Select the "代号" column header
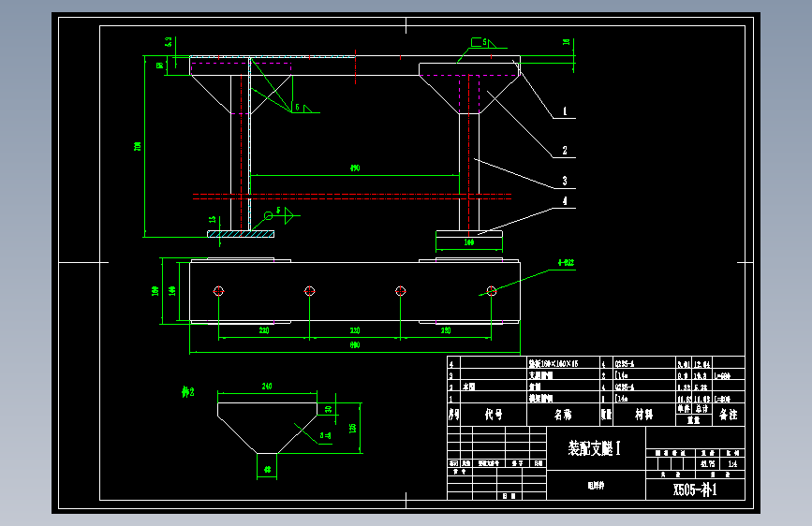The width and height of the screenshot is (812, 526). pos(494,415)
